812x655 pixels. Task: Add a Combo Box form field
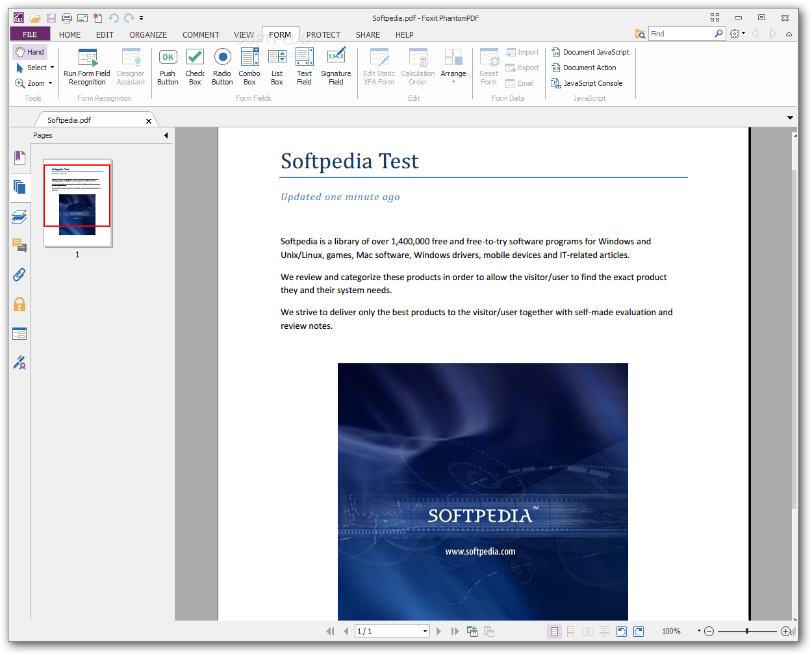[x=249, y=67]
